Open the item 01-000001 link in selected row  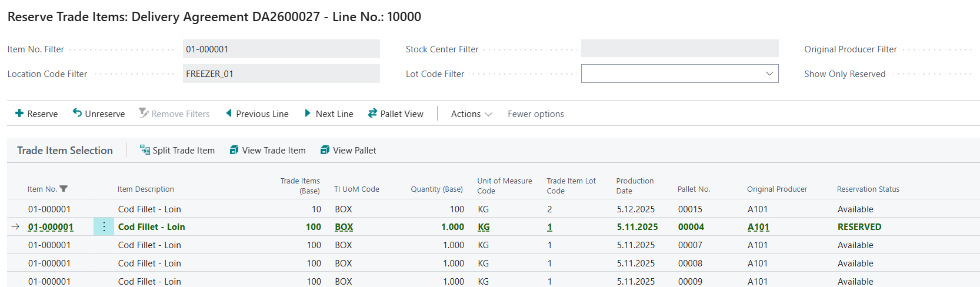(51, 227)
